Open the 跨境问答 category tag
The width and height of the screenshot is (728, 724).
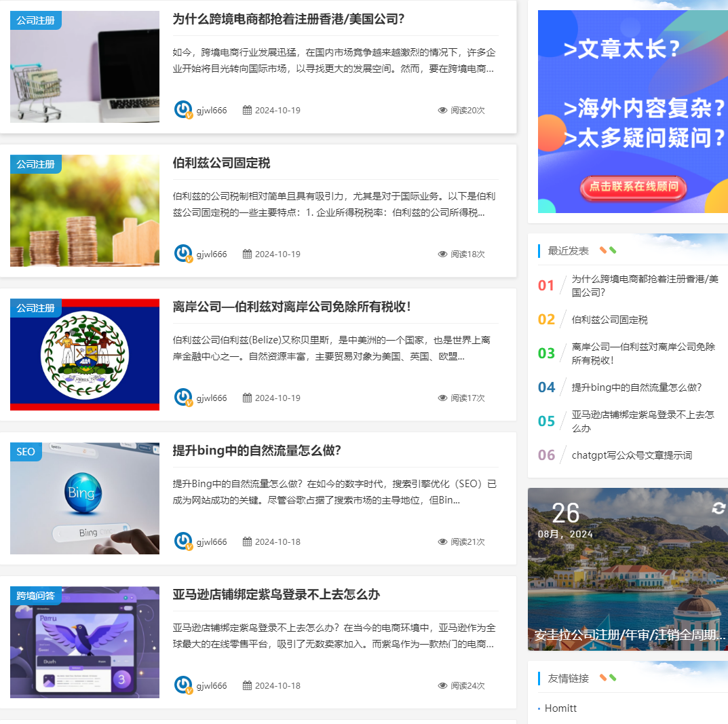pyautogui.click(x=35, y=596)
